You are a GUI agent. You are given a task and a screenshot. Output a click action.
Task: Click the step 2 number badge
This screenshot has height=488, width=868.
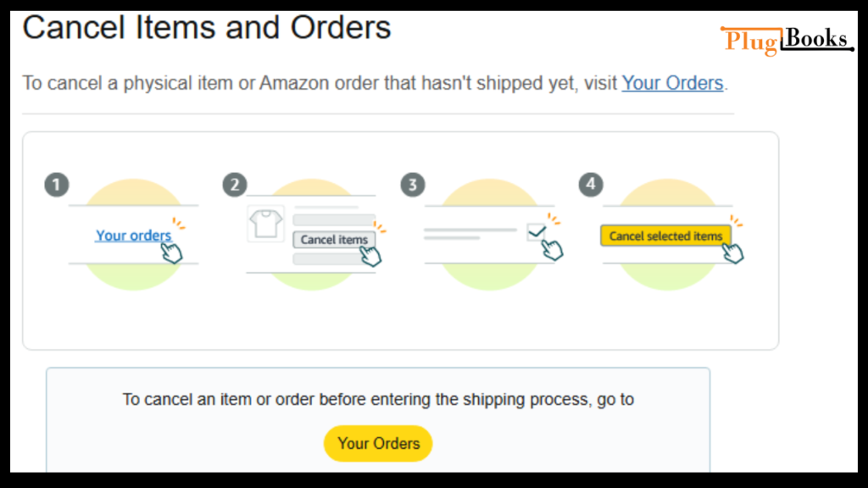(235, 185)
